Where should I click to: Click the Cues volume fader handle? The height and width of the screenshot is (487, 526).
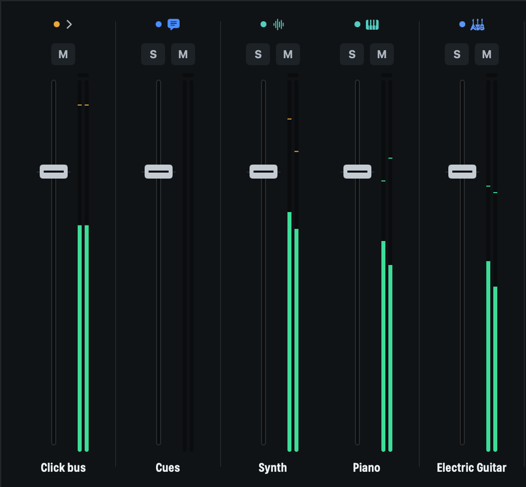[x=159, y=172]
